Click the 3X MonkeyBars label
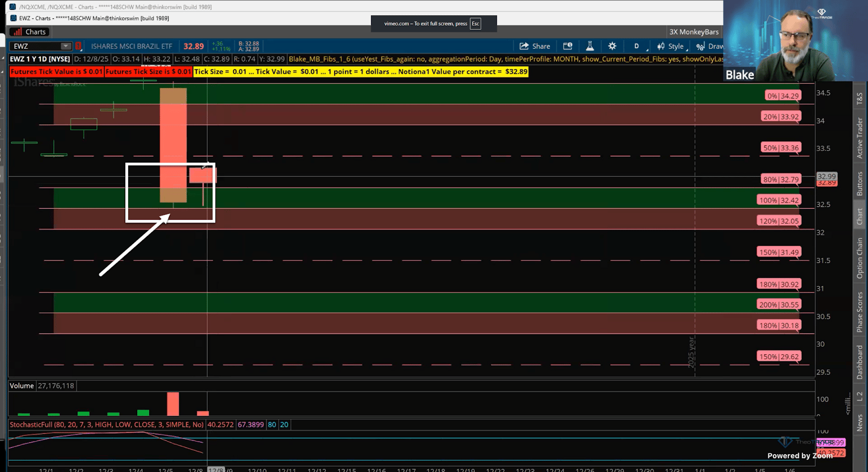The height and width of the screenshot is (472, 868). (x=694, y=32)
